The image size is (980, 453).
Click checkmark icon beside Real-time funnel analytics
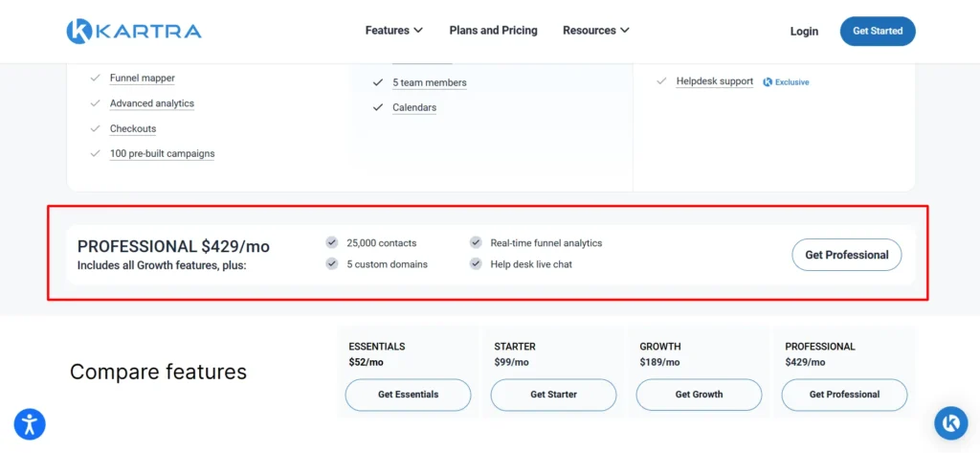[477, 242]
